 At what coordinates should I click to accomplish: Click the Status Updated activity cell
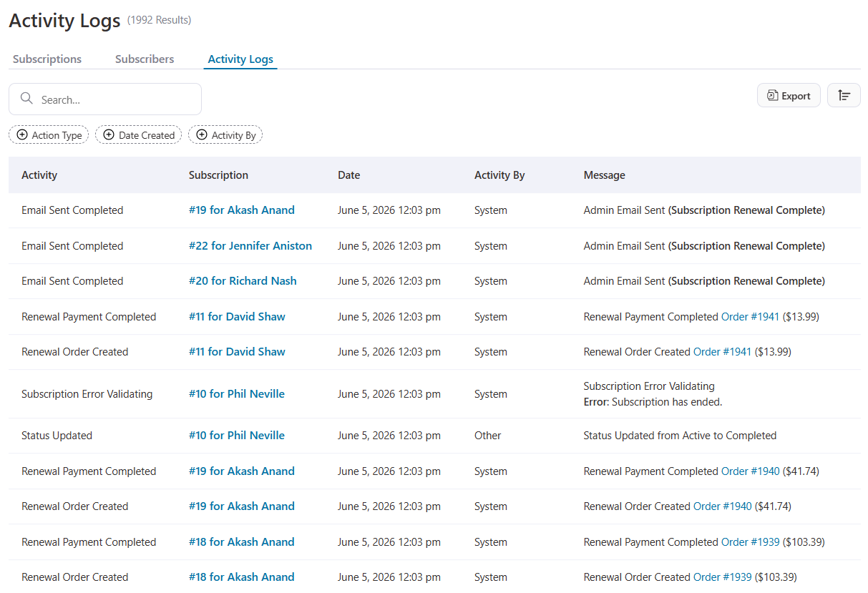tap(57, 436)
